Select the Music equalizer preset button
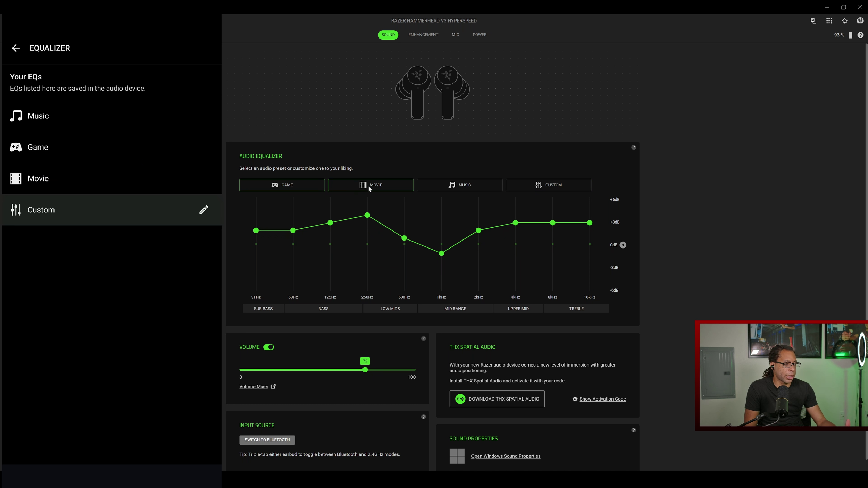 [460, 185]
